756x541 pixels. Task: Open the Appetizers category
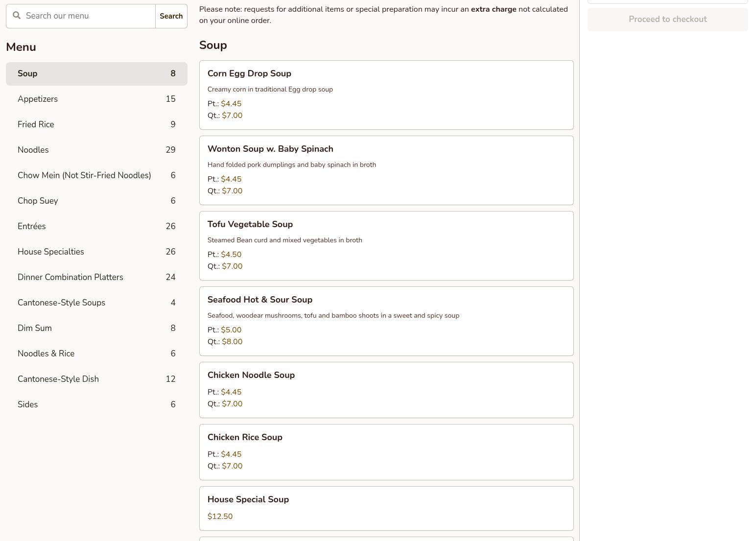(x=96, y=99)
